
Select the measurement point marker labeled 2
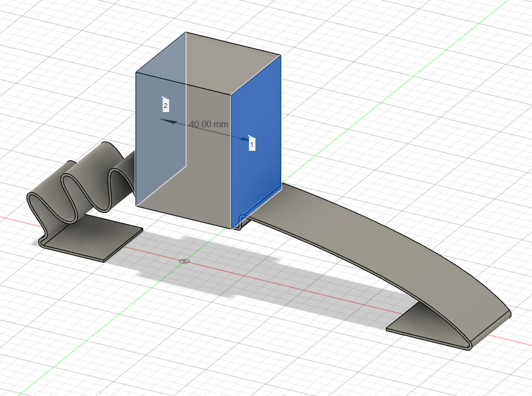(x=165, y=106)
